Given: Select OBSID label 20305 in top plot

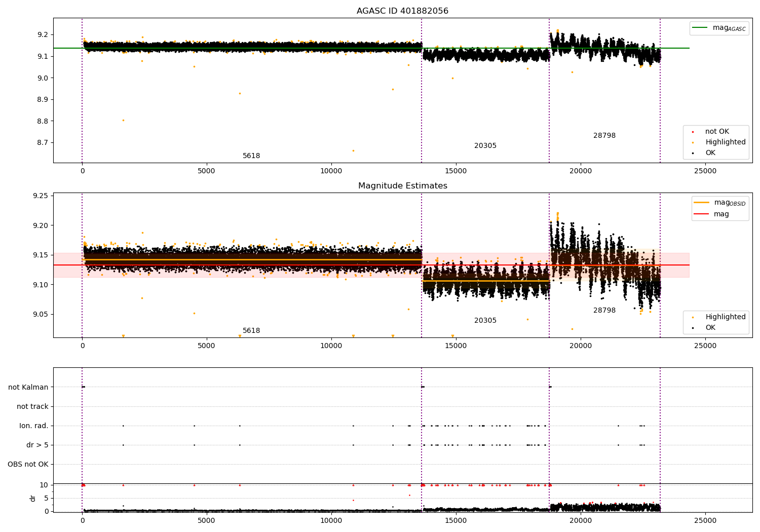Looking at the screenshot, I should coord(485,146).
